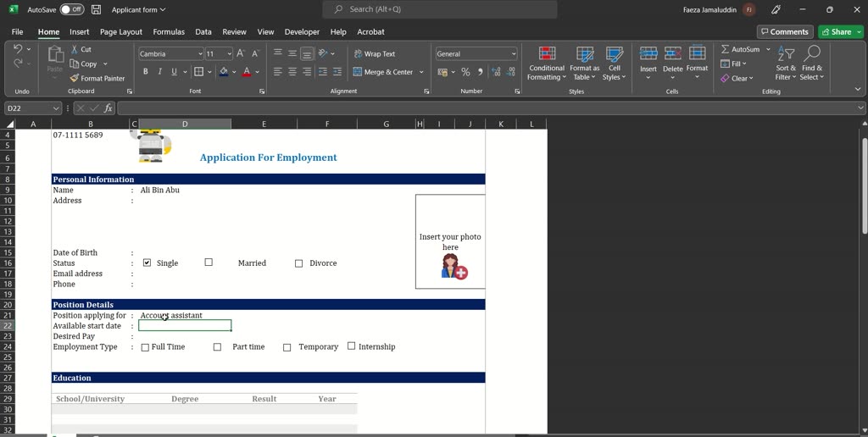868x437 pixels.
Task: Open the Data tab
Action: point(203,31)
